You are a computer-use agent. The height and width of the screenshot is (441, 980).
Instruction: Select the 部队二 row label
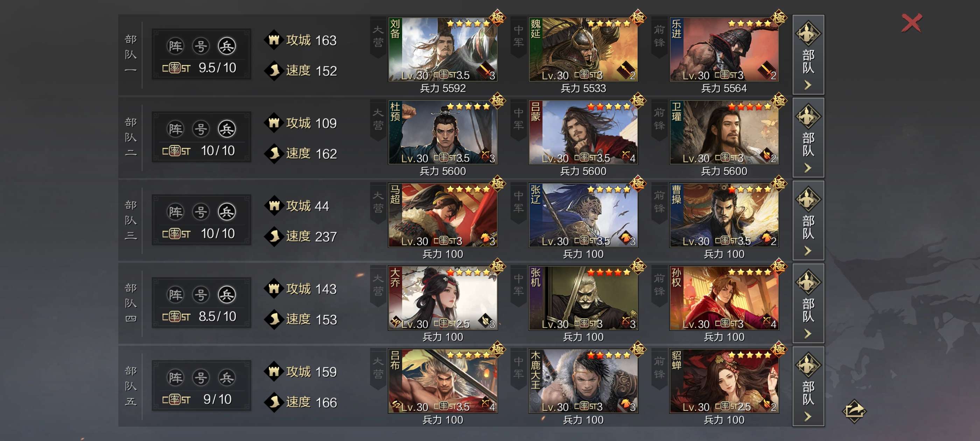click(x=131, y=137)
